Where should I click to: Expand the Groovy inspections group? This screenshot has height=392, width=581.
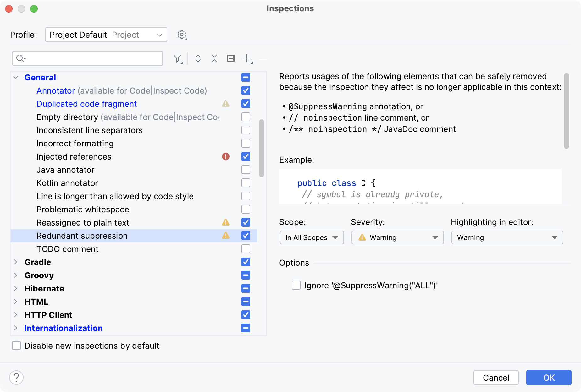click(x=15, y=275)
